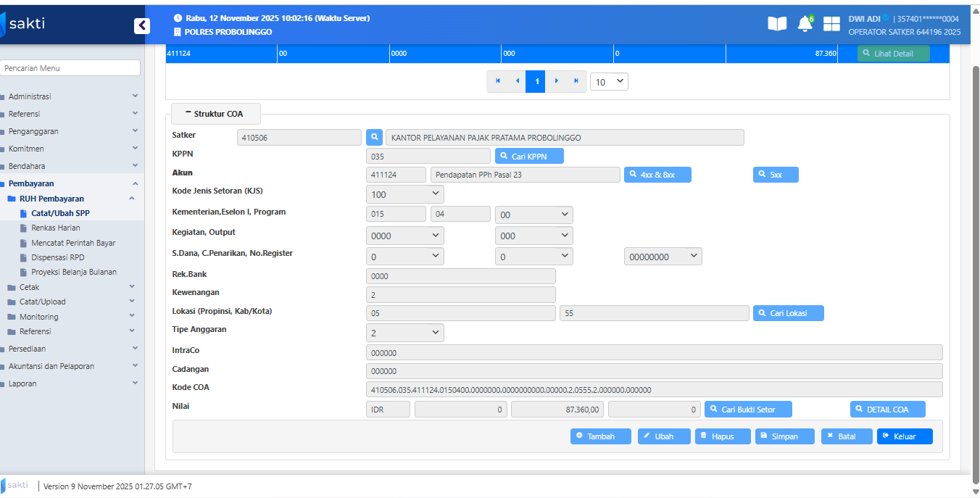
Task: Click the notification bell icon
Action: 805,24
